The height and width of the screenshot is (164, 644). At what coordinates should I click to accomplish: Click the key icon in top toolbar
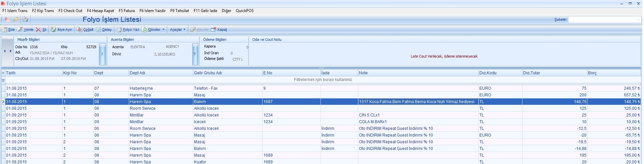pos(15,20)
